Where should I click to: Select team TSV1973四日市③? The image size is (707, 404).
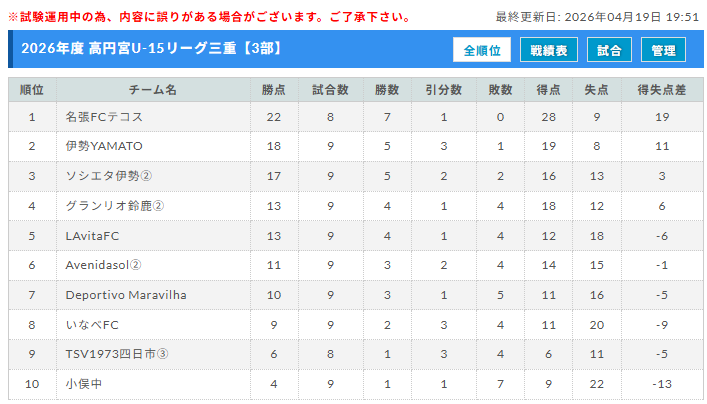(116, 354)
